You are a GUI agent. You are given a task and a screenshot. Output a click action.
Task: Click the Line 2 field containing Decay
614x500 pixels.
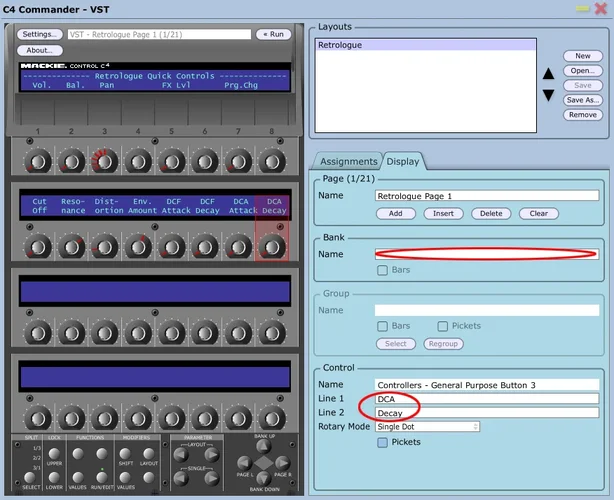[487, 413]
